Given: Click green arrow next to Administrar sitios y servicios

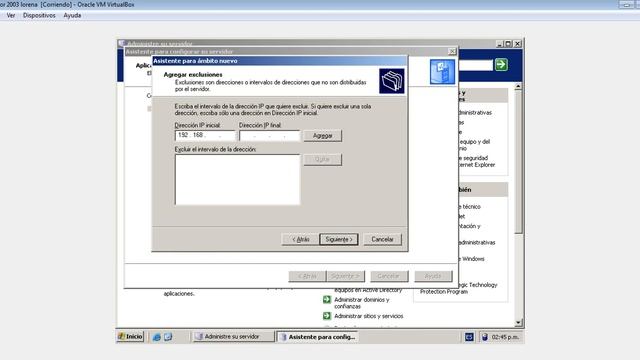Looking at the screenshot, I should pyautogui.click(x=327, y=316).
